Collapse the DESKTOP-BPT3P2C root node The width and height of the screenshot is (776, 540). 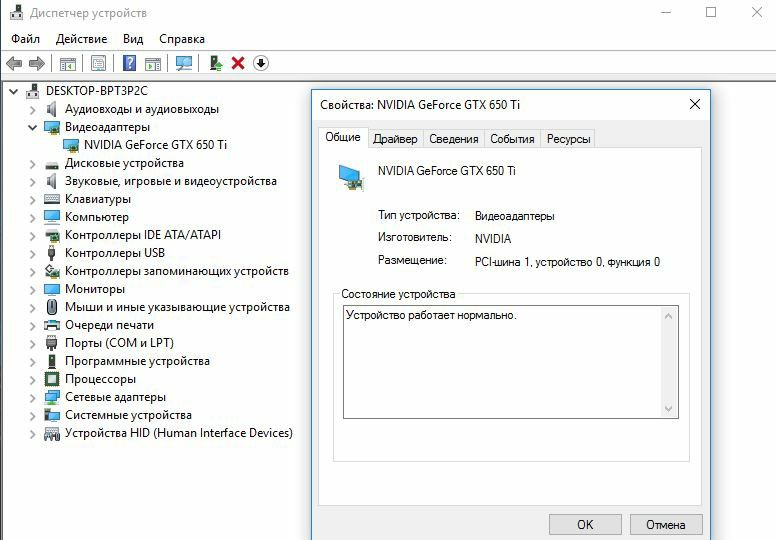[x=14, y=92]
